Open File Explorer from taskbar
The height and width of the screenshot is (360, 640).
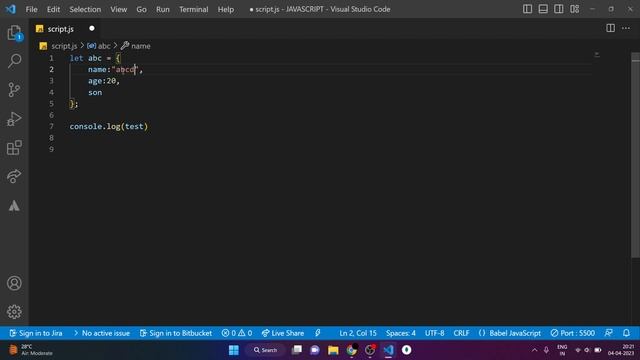[333, 350]
